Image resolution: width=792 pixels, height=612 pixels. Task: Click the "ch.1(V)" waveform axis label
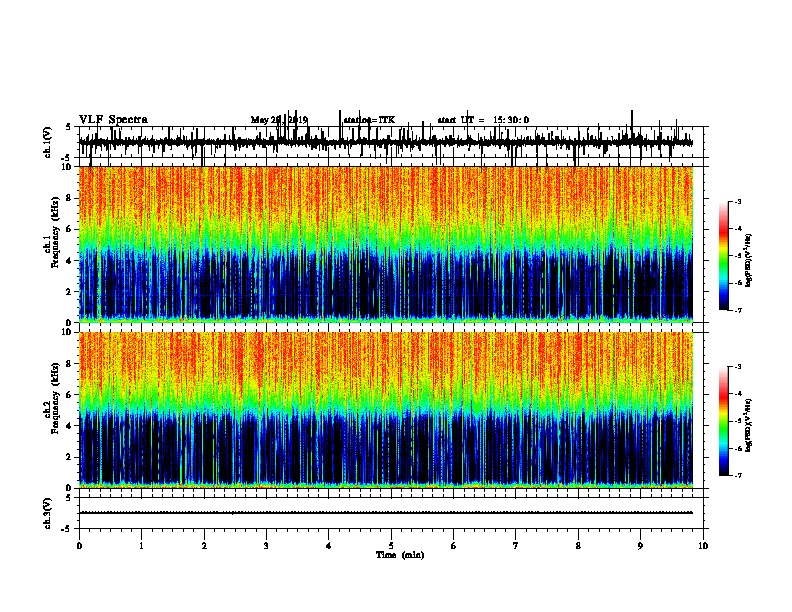[x=48, y=142]
